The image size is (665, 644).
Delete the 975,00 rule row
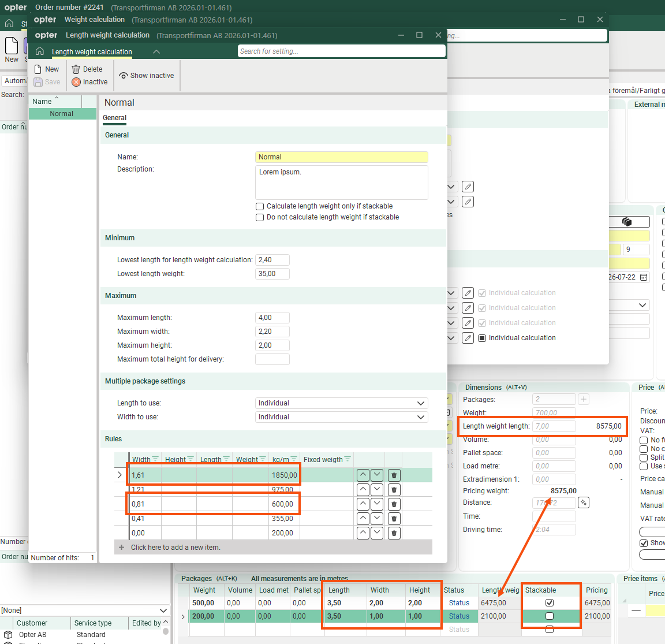(x=394, y=490)
